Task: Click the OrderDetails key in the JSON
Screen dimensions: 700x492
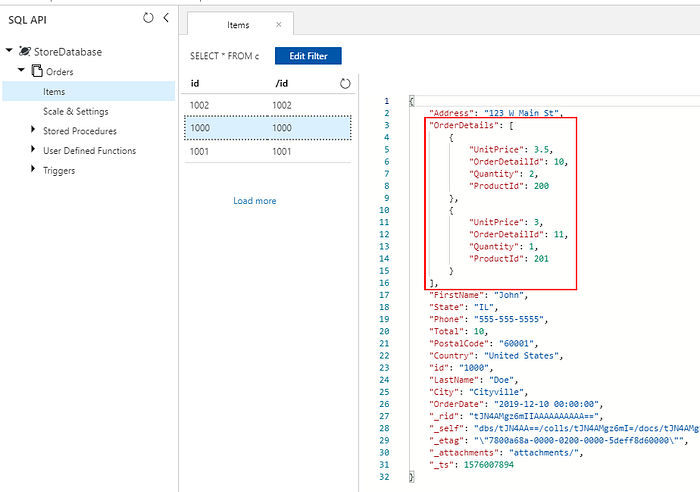Action: click(463, 125)
